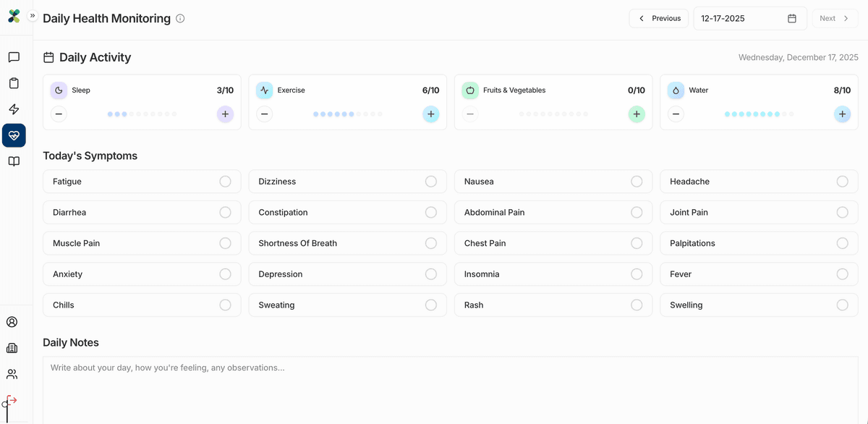
Task: Open the calendar date picker icon
Action: pos(792,19)
